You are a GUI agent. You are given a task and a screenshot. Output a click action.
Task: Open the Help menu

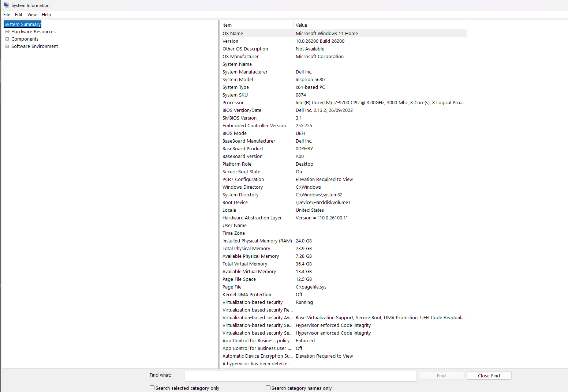(x=46, y=15)
